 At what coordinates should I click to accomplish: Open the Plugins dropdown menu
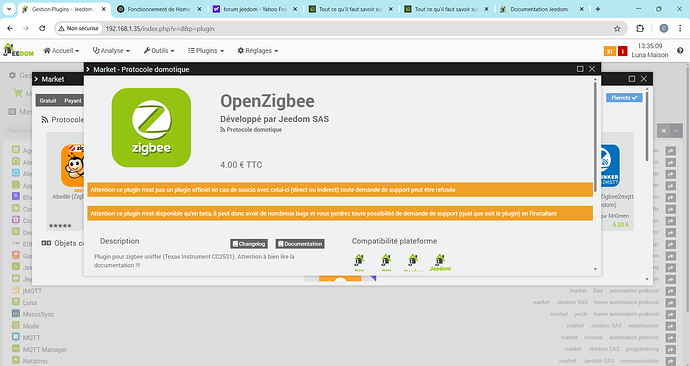tap(206, 51)
